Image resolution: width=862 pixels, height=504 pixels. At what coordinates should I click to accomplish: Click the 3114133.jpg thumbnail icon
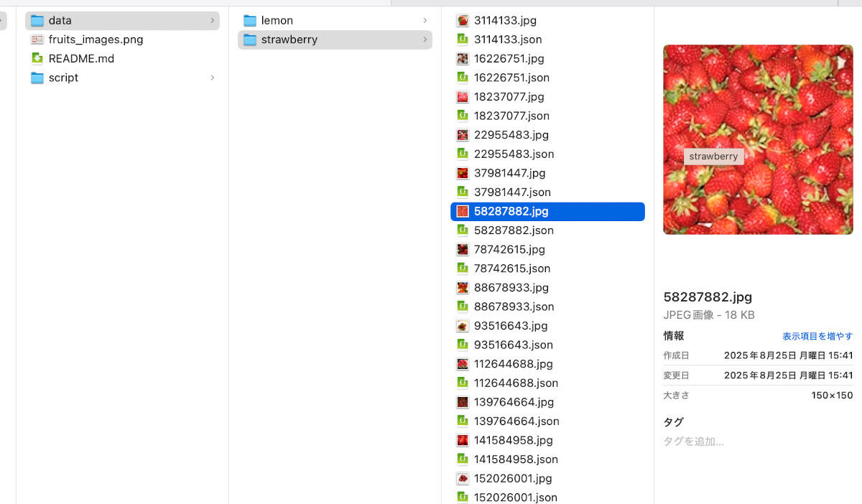(x=463, y=21)
